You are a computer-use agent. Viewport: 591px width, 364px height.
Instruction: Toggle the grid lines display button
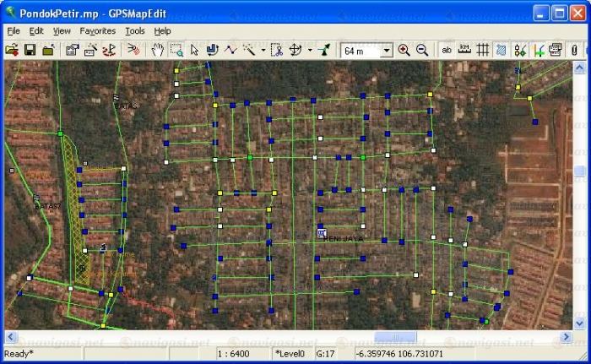(x=483, y=51)
